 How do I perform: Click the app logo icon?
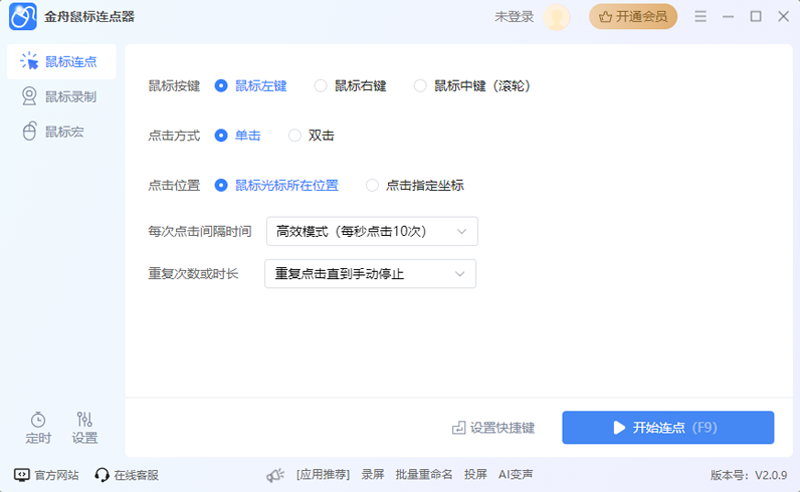[24, 17]
